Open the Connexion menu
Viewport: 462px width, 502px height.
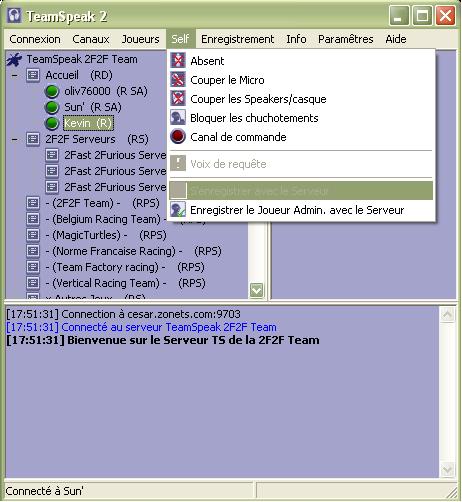[x=35, y=39]
